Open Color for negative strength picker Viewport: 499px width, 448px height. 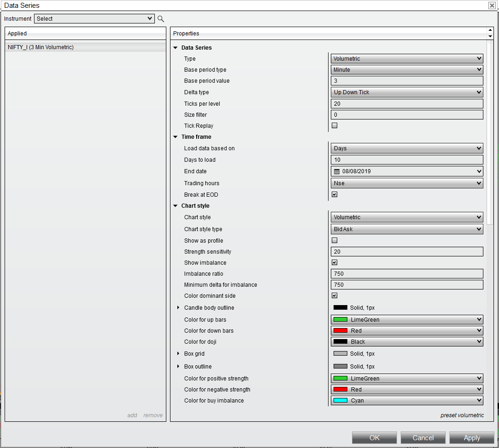tap(407, 390)
